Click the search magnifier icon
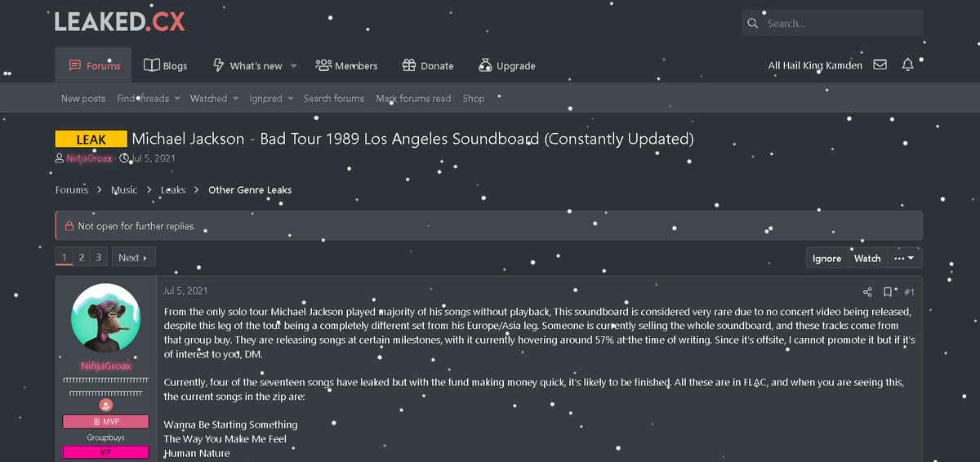 coord(752,24)
